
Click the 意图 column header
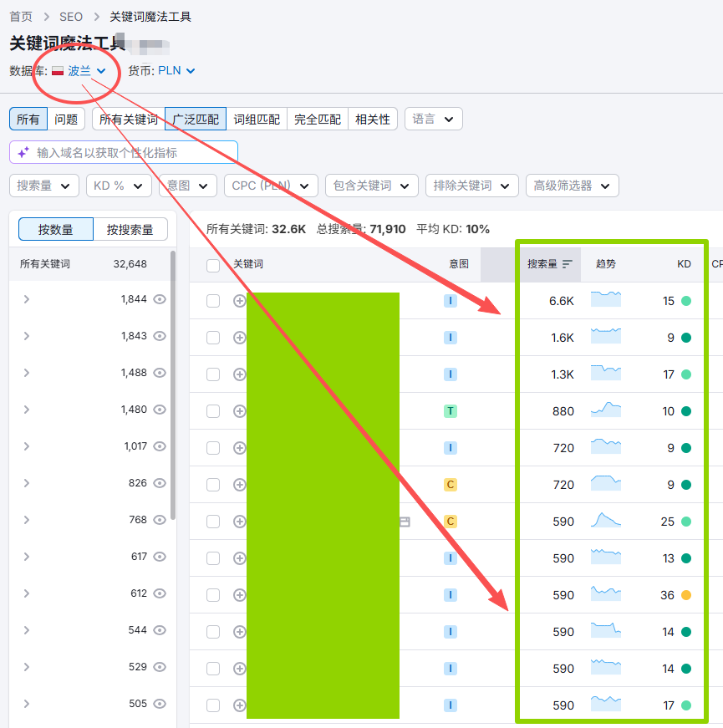(459, 264)
